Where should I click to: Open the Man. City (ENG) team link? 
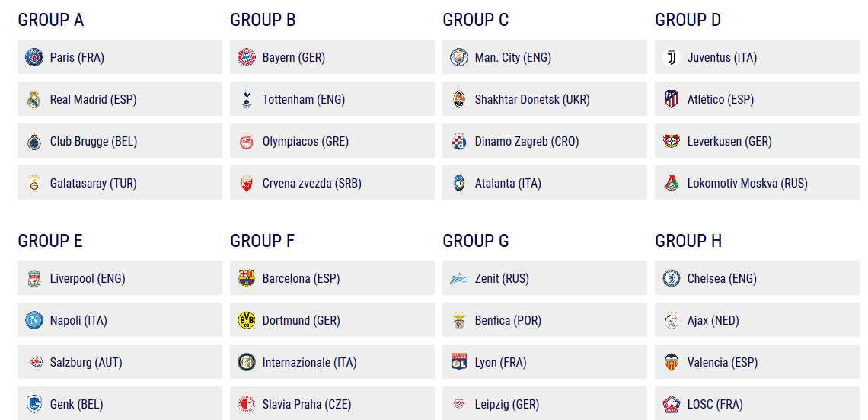coord(512,57)
